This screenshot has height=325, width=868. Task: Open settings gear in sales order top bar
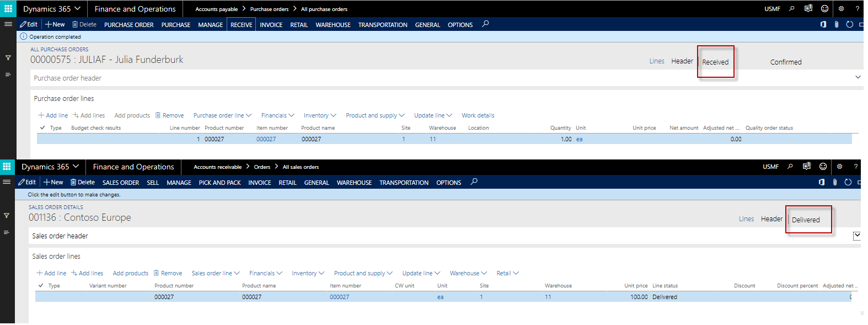(839, 167)
